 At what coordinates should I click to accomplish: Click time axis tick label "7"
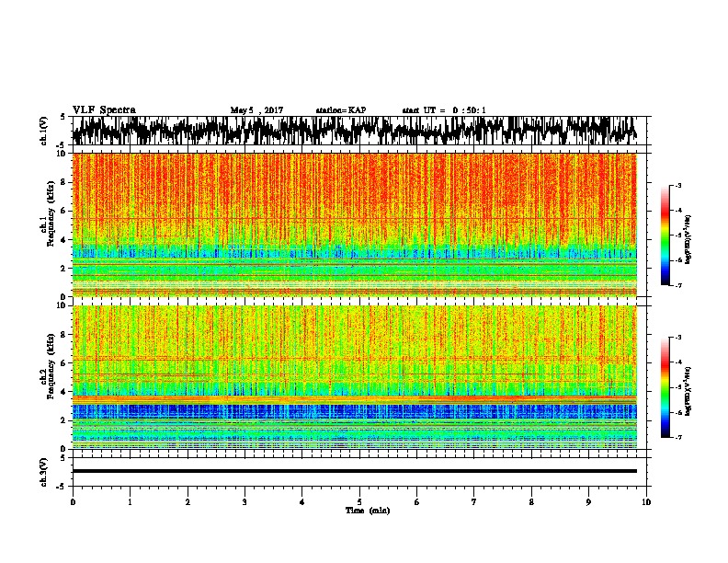click(474, 502)
